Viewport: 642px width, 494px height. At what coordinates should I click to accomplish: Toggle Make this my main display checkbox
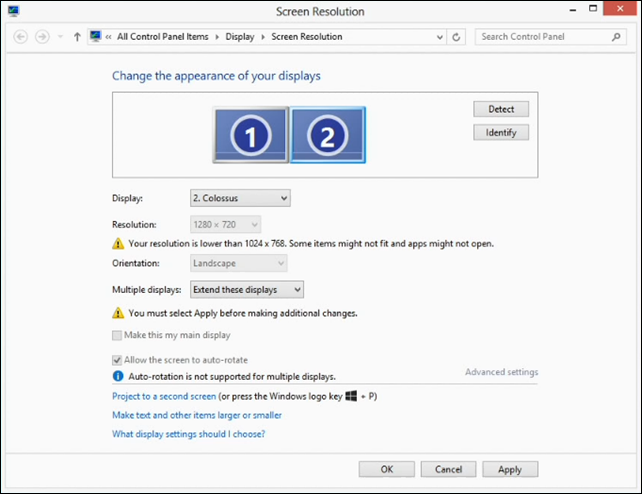[x=117, y=336]
